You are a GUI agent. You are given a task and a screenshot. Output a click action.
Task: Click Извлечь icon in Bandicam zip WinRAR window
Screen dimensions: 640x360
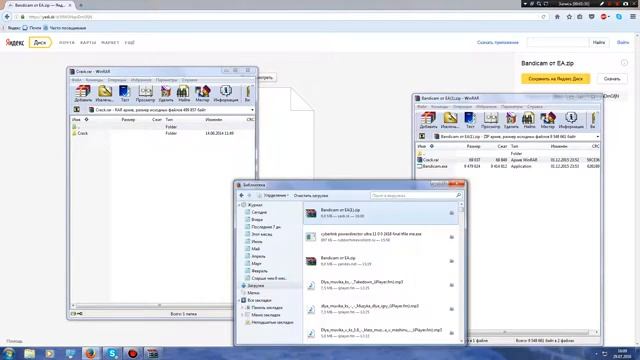(450, 120)
